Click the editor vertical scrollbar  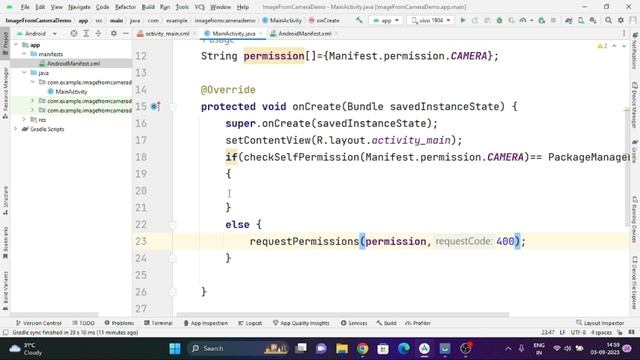(627, 167)
